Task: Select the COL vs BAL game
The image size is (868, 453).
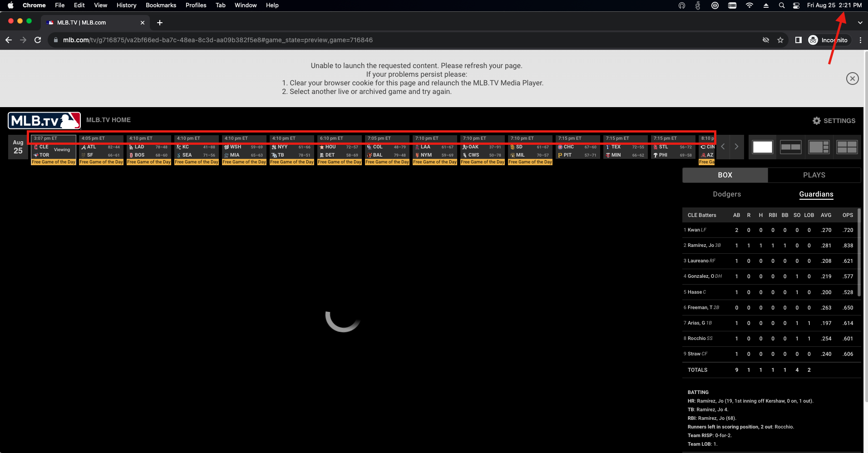Action: (387, 150)
